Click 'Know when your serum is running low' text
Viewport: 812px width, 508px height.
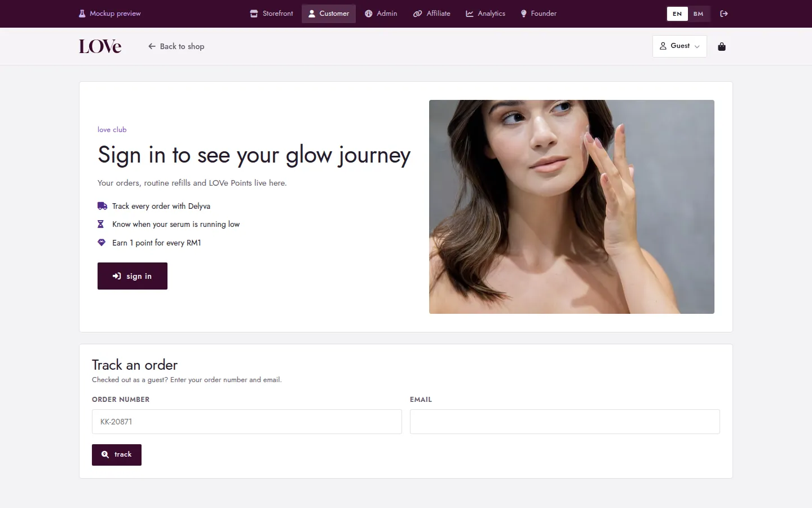pos(176,224)
